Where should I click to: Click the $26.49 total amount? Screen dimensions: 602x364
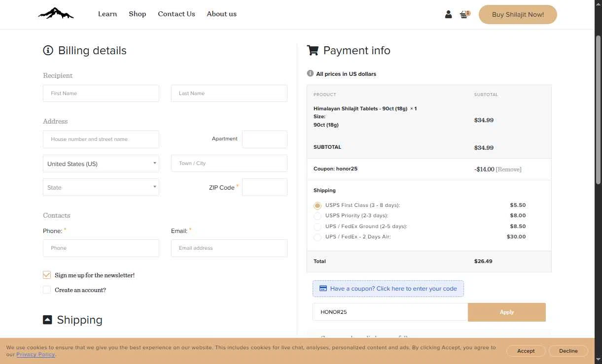(483, 261)
